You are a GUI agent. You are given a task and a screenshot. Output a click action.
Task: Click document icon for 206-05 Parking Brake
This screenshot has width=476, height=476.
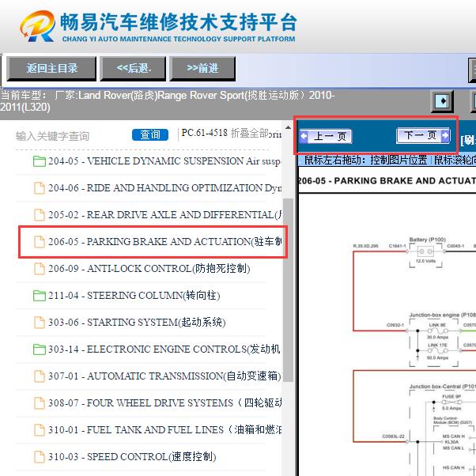(40, 242)
